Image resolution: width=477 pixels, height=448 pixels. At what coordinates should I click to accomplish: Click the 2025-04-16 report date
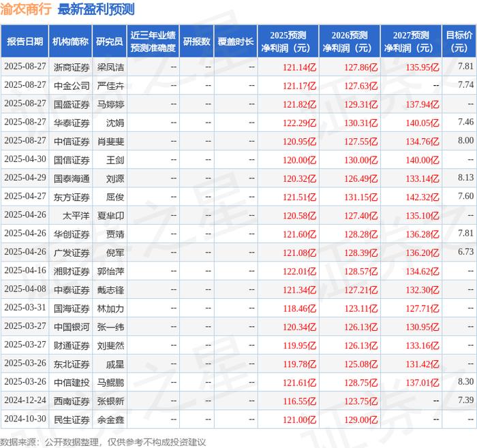pyautogui.click(x=25, y=270)
